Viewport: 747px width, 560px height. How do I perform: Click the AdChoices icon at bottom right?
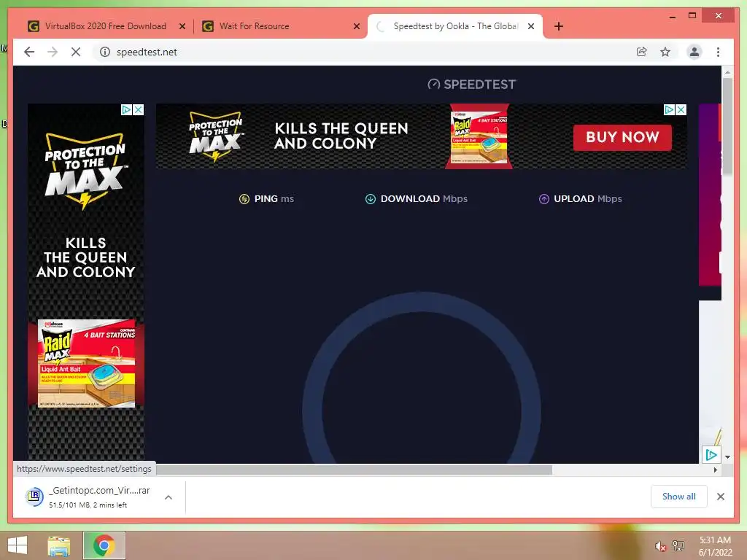(711, 455)
